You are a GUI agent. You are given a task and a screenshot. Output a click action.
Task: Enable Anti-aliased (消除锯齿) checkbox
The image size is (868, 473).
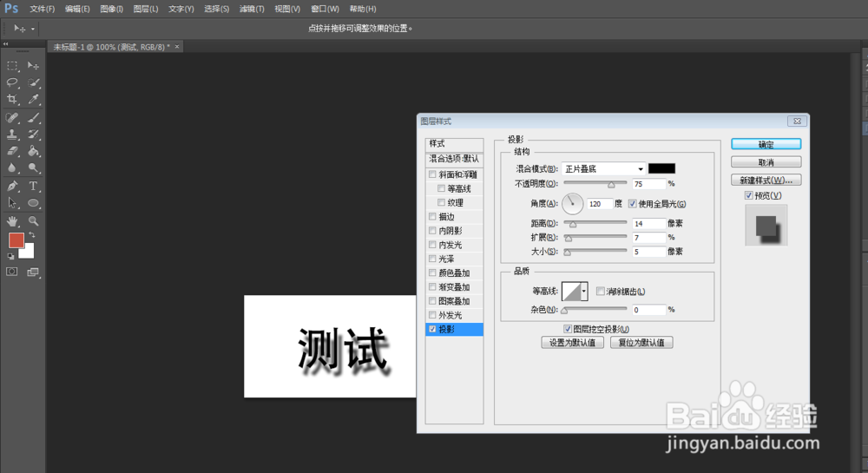pyautogui.click(x=601, y=291)
